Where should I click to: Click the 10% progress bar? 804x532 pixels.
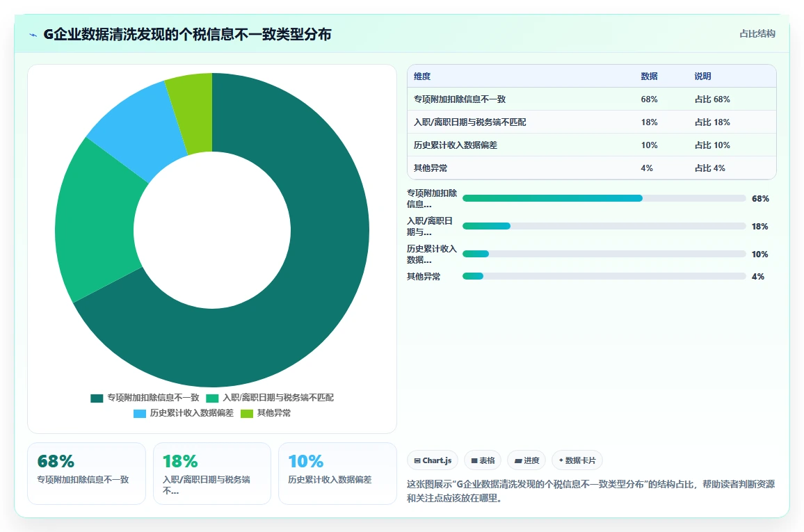click(604, 254)
